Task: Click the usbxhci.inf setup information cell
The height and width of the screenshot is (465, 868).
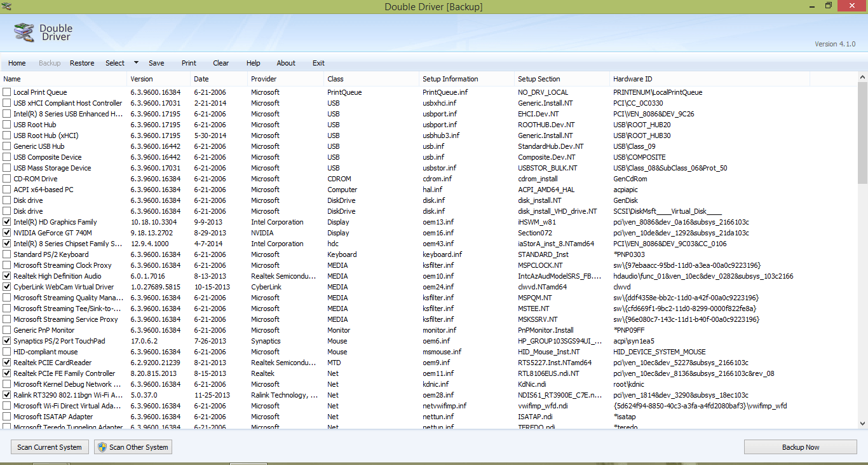Action: coord(439,103)
